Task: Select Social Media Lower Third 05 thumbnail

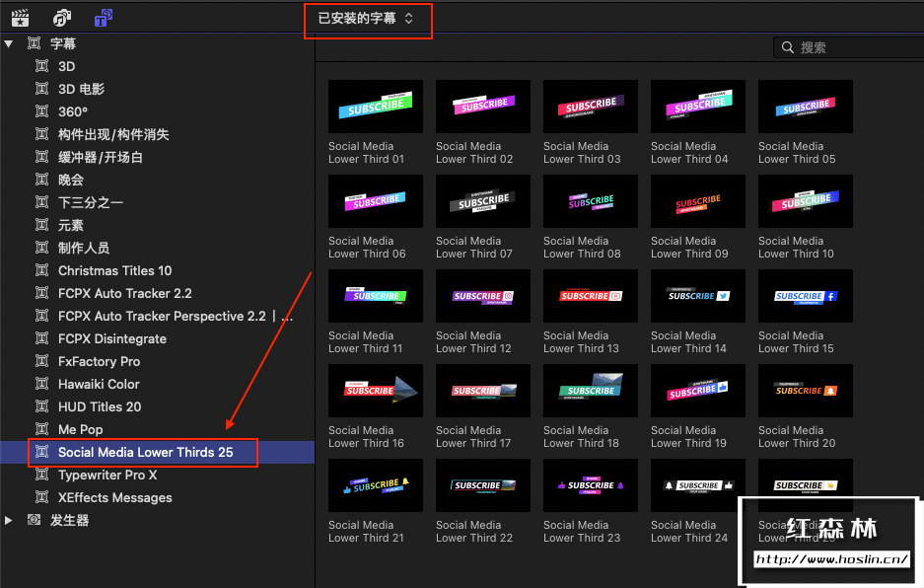Action: 806,107
